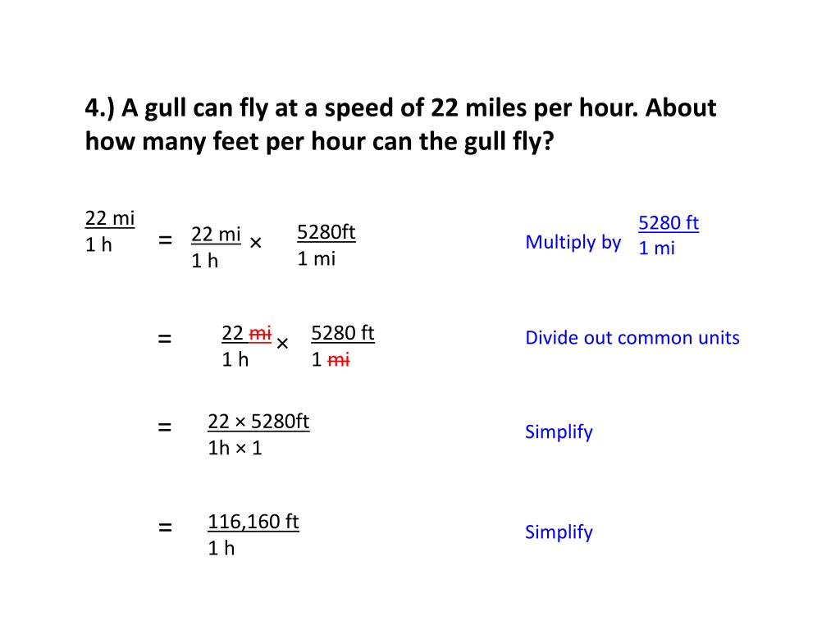Click the crossed-out red 'mi' in numerator

(x=260, y=333)
